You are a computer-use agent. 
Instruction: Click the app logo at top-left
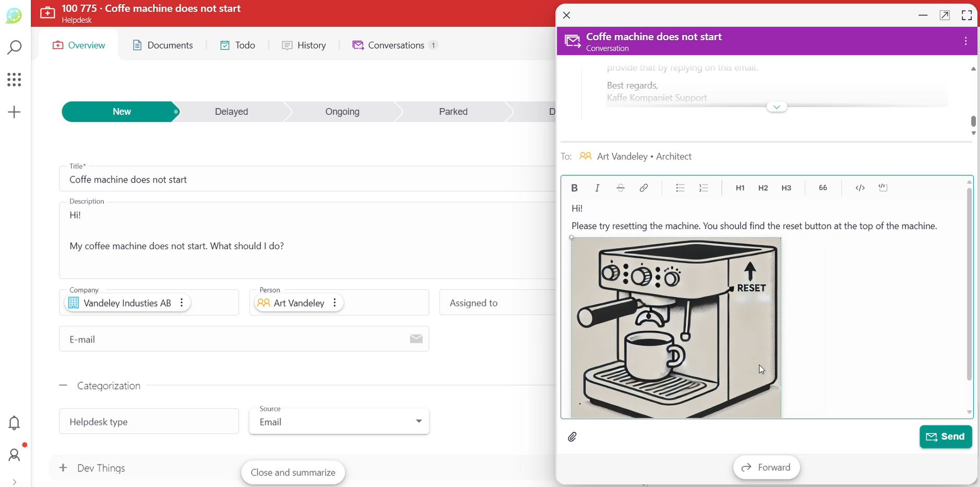[14, 16]
